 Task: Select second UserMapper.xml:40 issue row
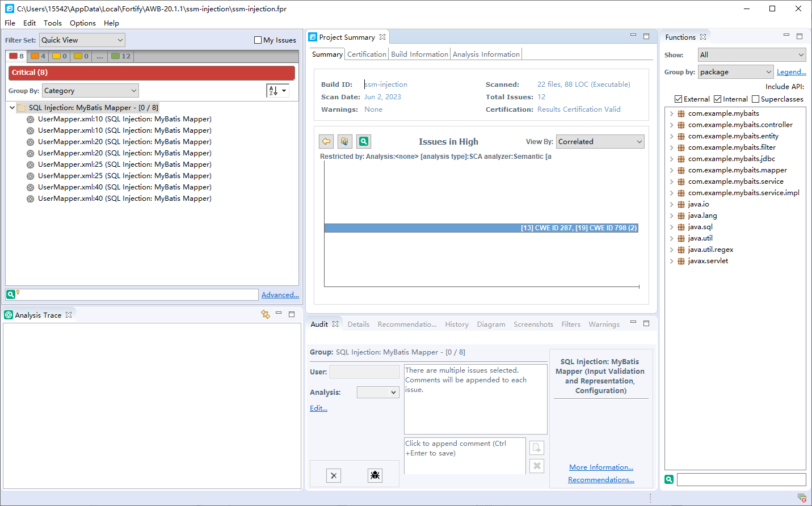coord(124,199)
